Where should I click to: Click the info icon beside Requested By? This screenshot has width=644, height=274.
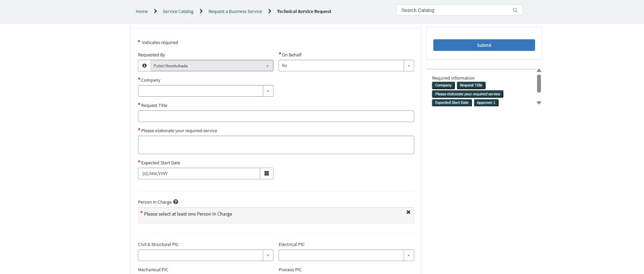(144, 66)
